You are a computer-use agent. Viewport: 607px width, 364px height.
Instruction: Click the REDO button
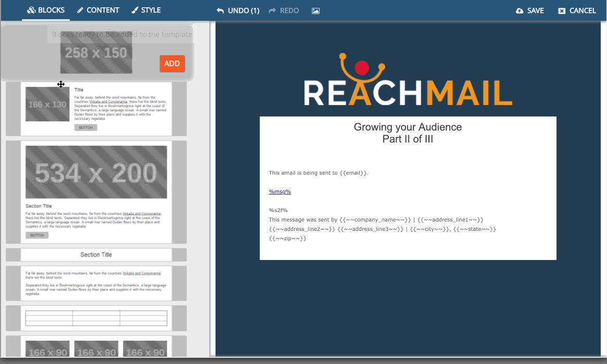coord(284,10)
